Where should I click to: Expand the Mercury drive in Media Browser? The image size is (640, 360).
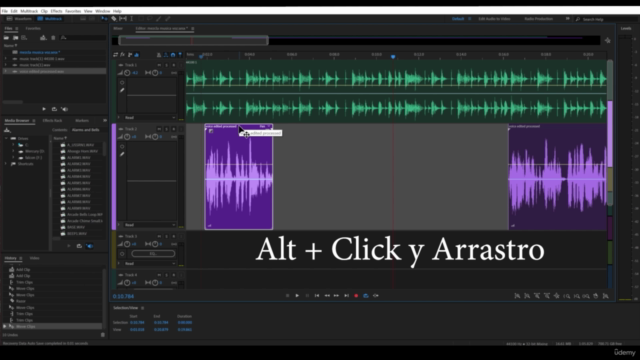pos(13,151)
